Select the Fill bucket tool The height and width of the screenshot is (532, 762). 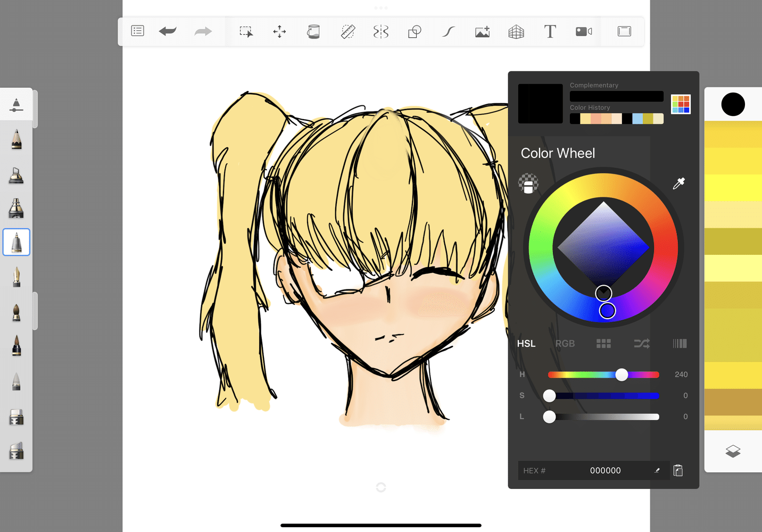(313, 31)
